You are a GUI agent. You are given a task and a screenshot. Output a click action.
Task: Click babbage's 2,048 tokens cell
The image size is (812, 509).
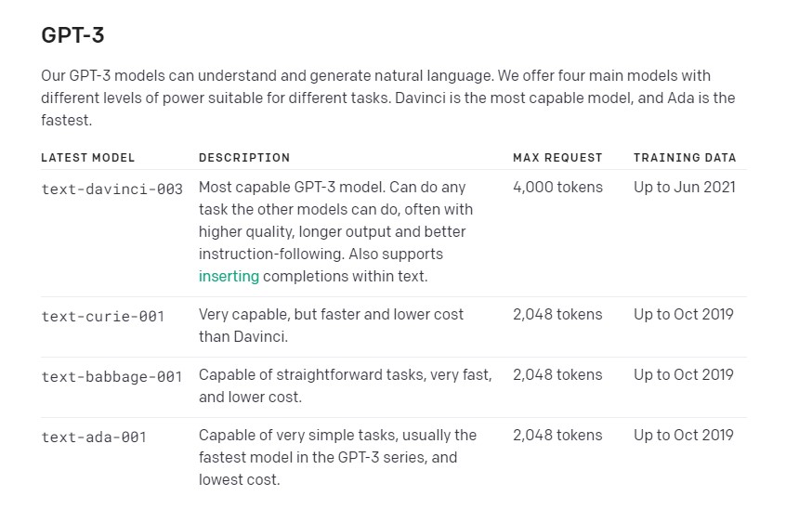click(557, 375)
